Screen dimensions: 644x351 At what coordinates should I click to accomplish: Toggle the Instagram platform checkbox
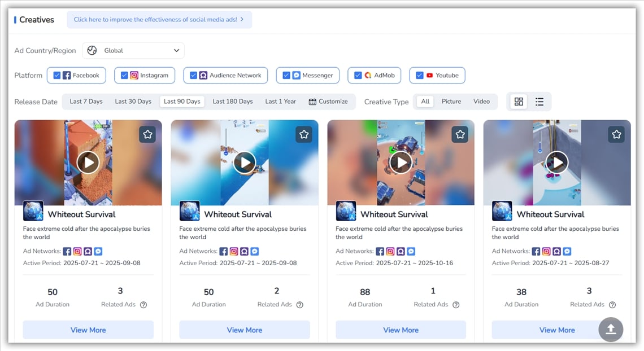pyautogui.click(x=124, y=75)
